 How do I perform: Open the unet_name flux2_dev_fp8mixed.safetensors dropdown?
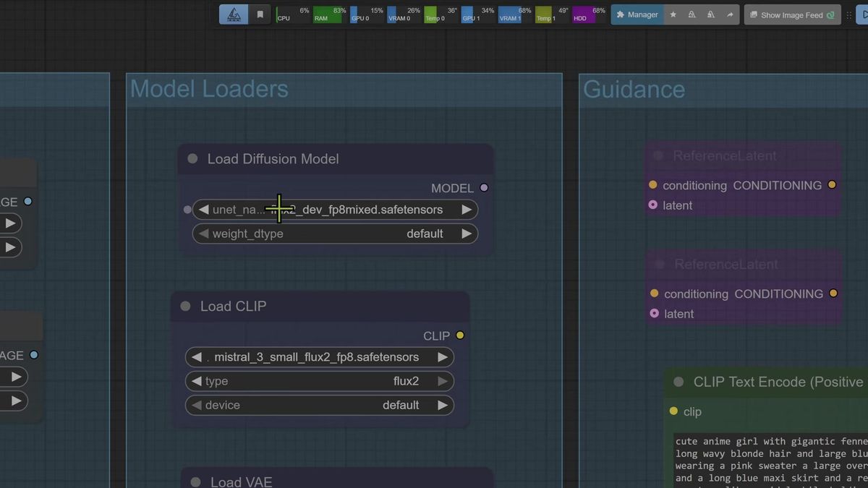click(x=335, y=210)
